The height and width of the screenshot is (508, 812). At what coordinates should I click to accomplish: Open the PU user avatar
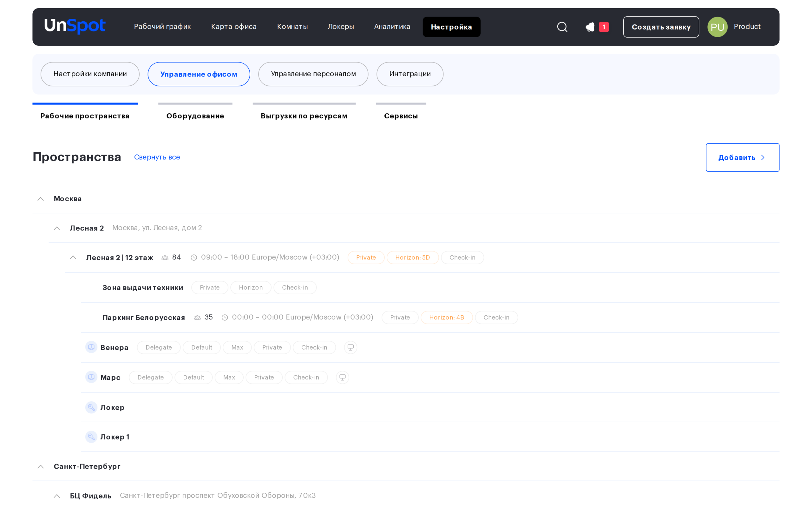click(x=717, y=27)
